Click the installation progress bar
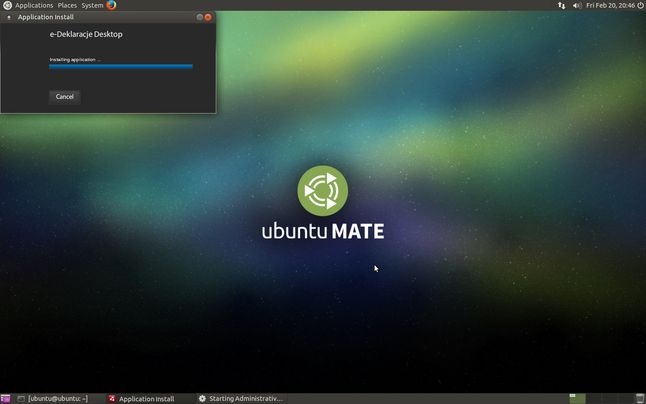This screenshot has width=646, height=404. [121, 66]
